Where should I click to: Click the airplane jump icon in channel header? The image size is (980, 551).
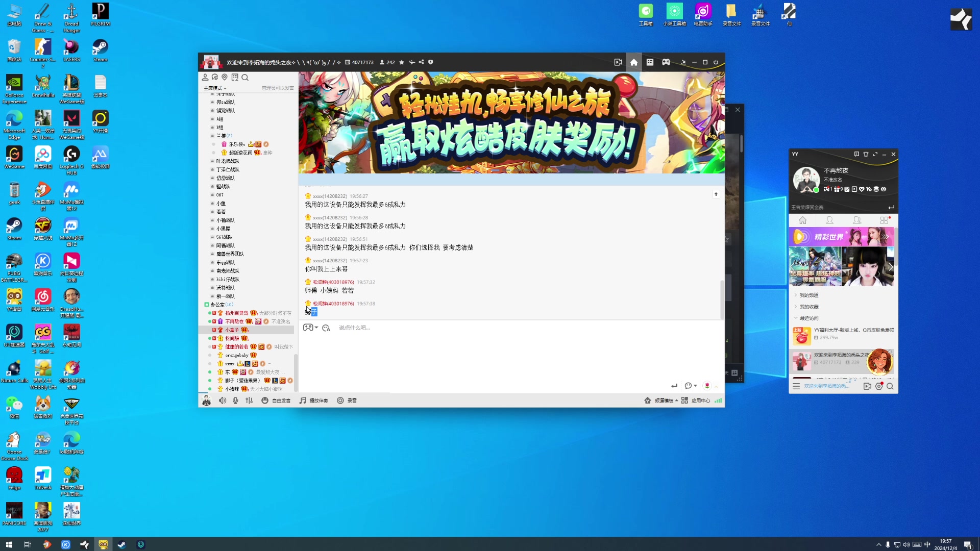pos(412,62)
